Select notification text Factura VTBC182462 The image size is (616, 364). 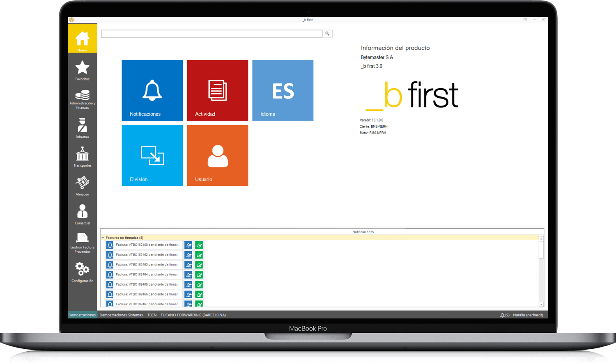(x=147, y=254)
